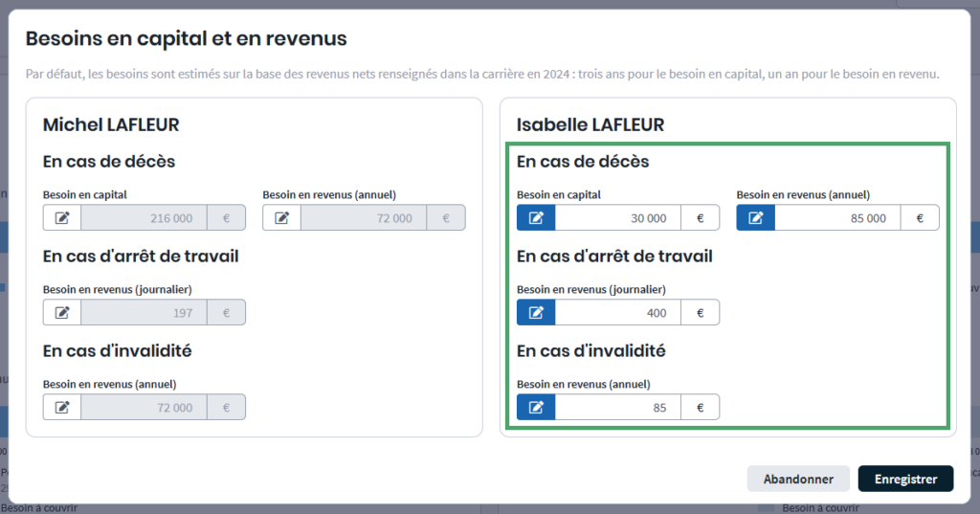This screenshot has width=980, height=514.
Task: Click euro suffix of Isabelle's capital field
Action: click(700, 218)
